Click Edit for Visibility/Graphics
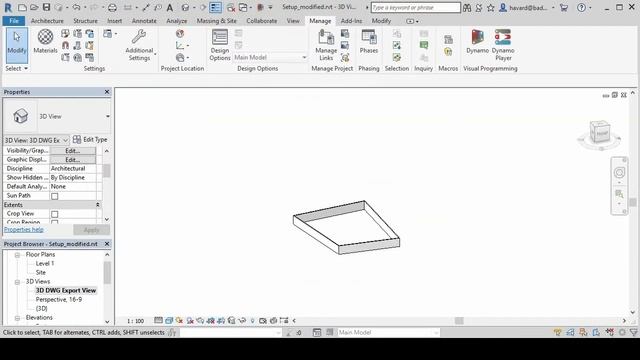640x360 pixels. pos(73,151)
